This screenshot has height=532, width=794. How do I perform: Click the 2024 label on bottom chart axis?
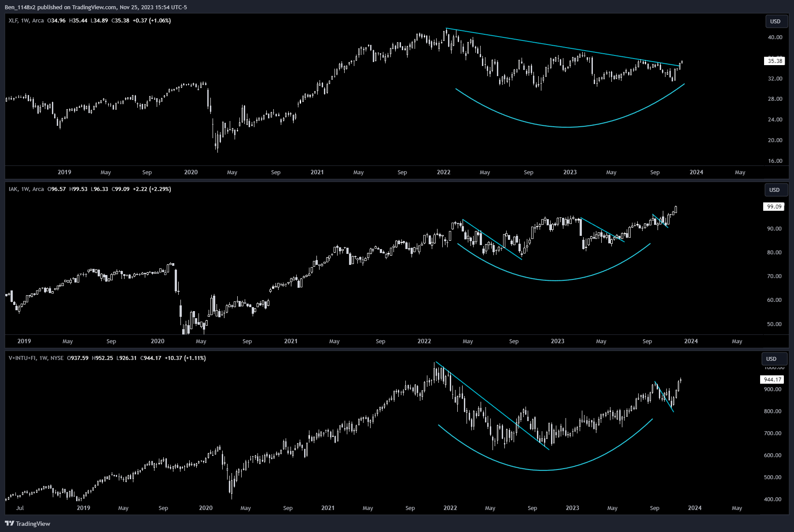[x=695, y=508]
